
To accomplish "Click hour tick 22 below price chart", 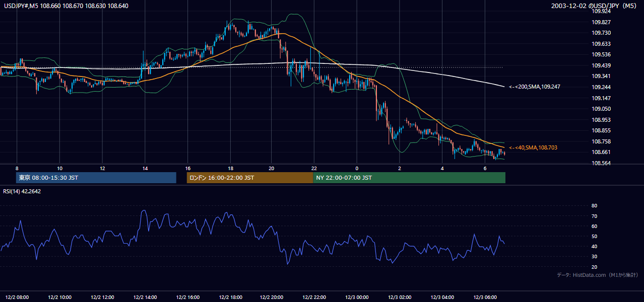I will [x=314, y=168].
